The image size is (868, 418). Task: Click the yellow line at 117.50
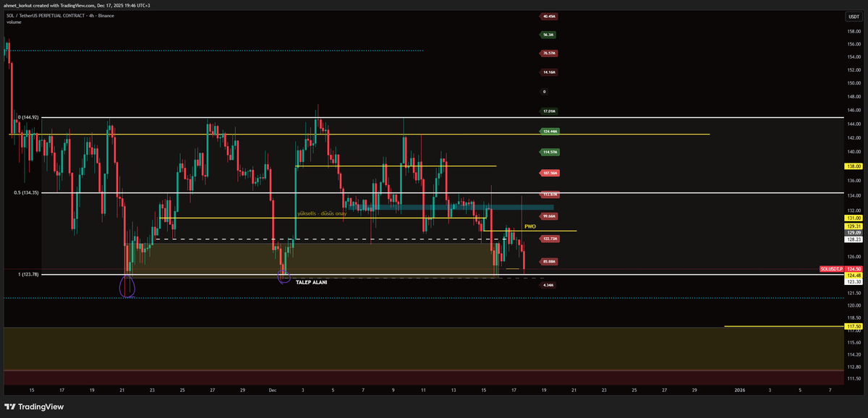pyautogui.click(x=783, y=327)
